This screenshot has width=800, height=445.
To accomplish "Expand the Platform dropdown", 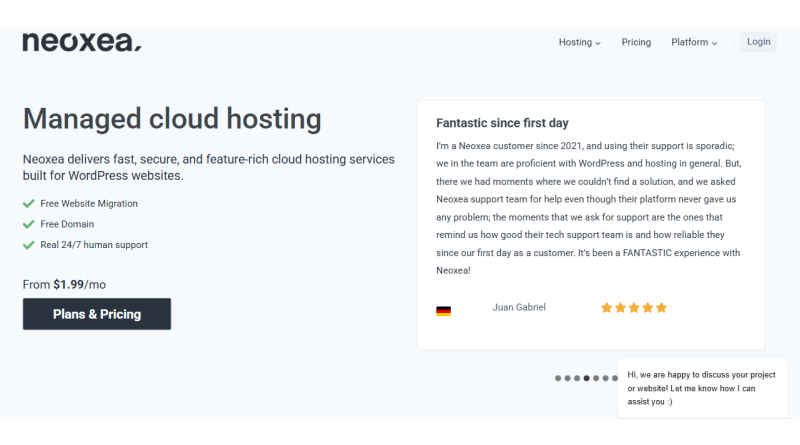I will click(694, 42).
